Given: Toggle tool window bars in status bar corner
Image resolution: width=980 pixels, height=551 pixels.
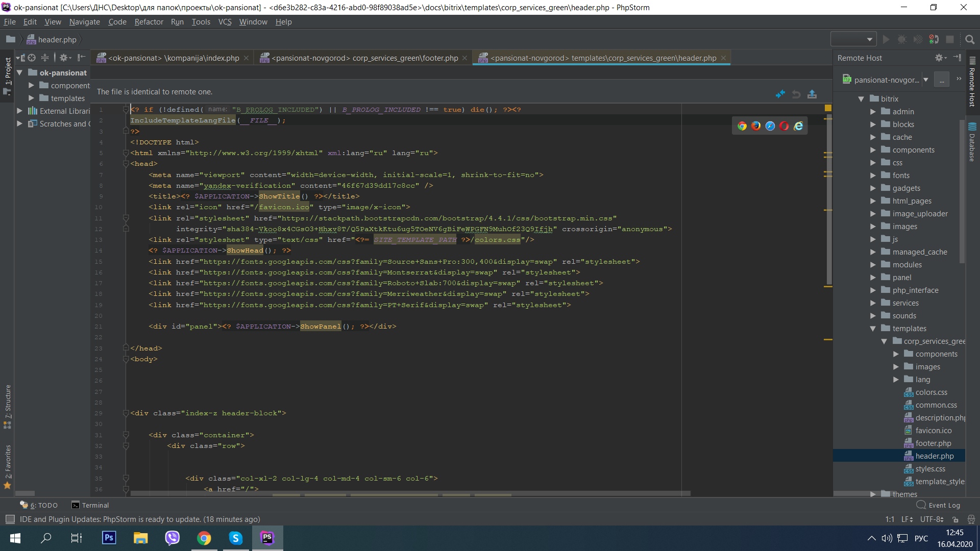Looking at the screenshot, I should pyautogui.click(x=10, y=519).
